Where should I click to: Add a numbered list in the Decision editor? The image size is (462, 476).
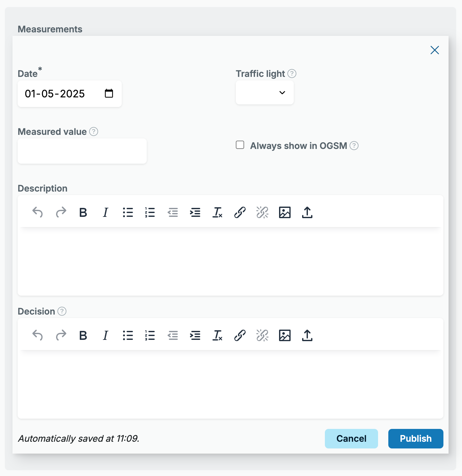pos(150,335)
